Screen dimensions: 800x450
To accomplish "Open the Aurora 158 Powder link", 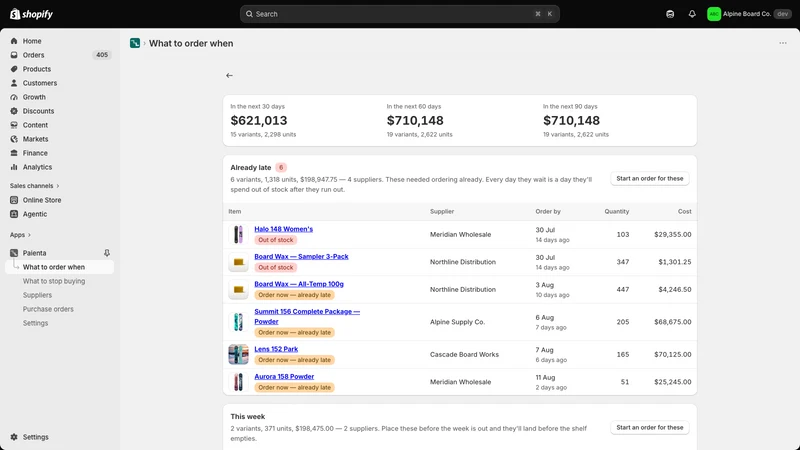I will [284, 377].
